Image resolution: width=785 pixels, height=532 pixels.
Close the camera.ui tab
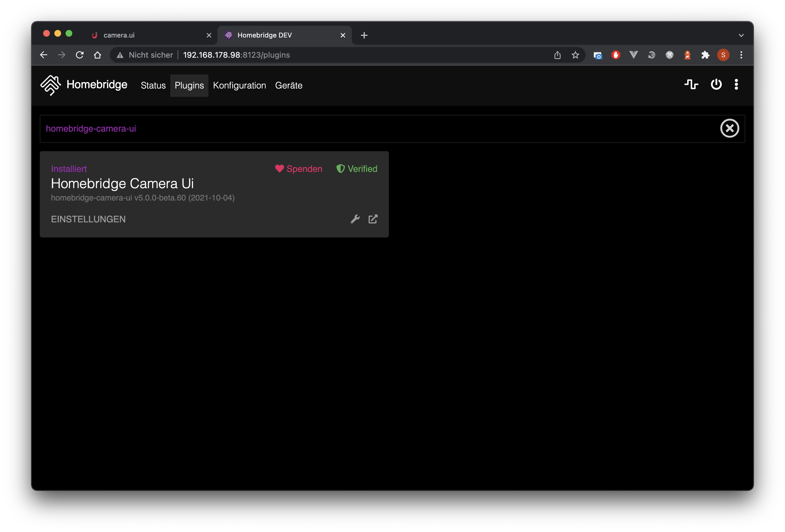[x=209, y=35]
